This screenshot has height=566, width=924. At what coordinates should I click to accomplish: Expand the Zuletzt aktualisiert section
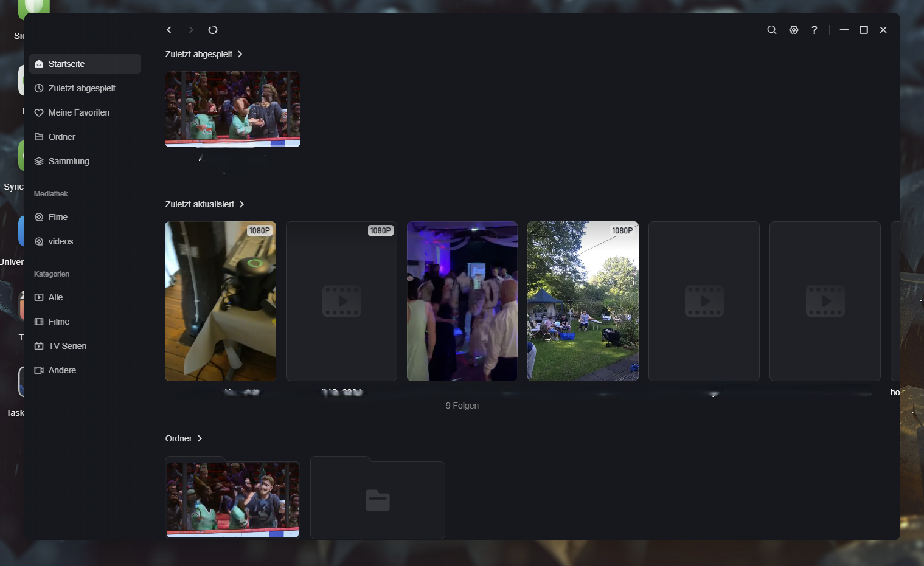click(x=205, y=204)
